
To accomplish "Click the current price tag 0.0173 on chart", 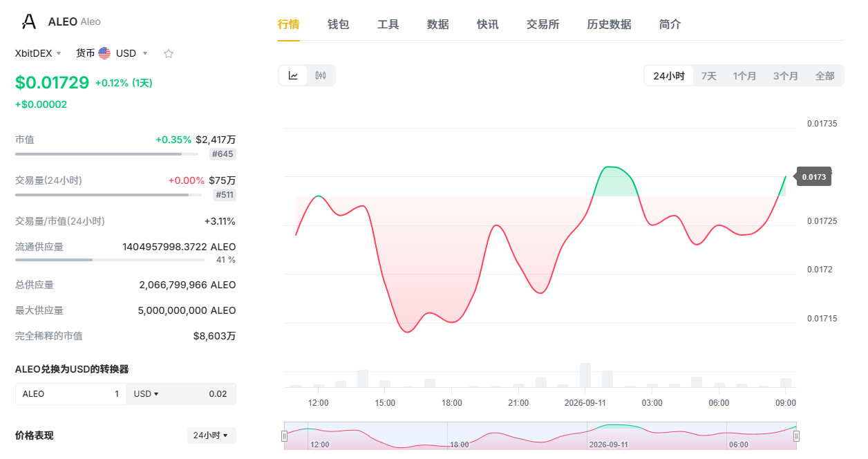I will point(814,177).
